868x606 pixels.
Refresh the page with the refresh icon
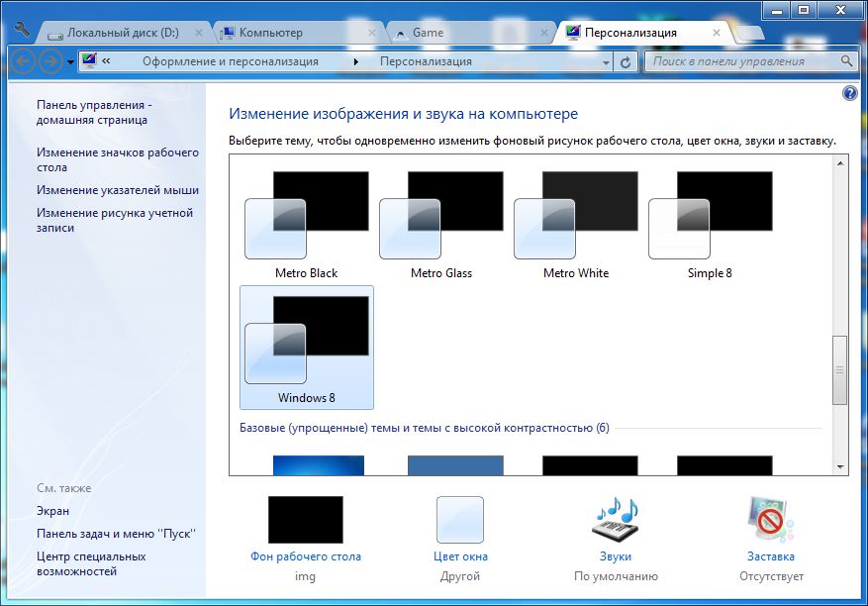click(x=626, y=62)
